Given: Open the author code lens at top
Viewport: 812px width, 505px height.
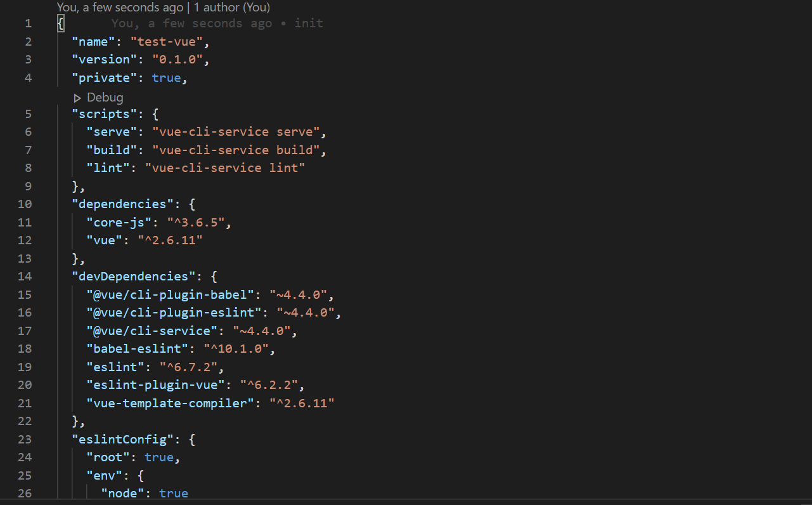Looking at the screenshot, I should [164, 8].
